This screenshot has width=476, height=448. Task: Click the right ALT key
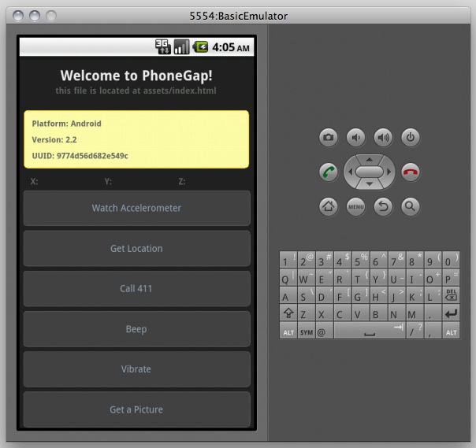[x=451, y=331]
